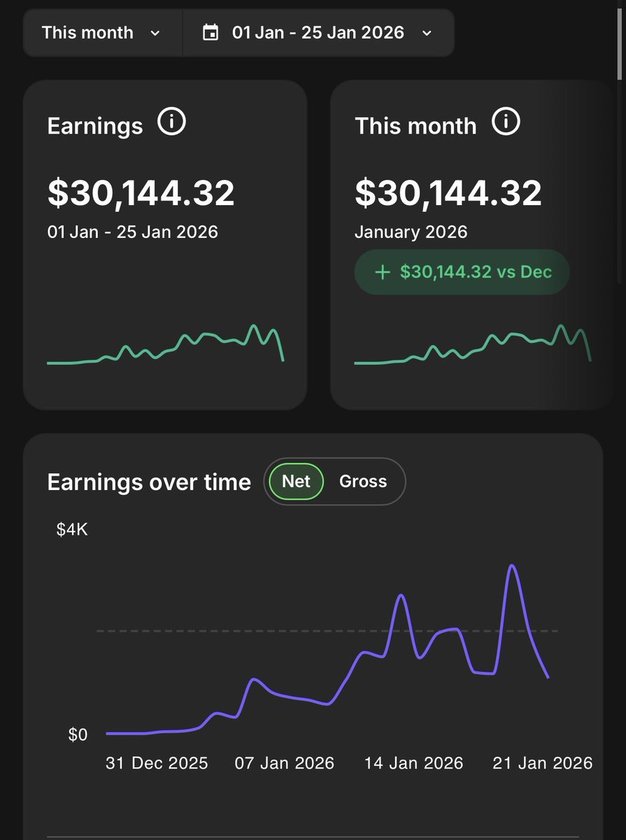Click the 07 Jan 2026 axis date
The height and width of the screenshot is (840, 626).
[x=284, y=763]
